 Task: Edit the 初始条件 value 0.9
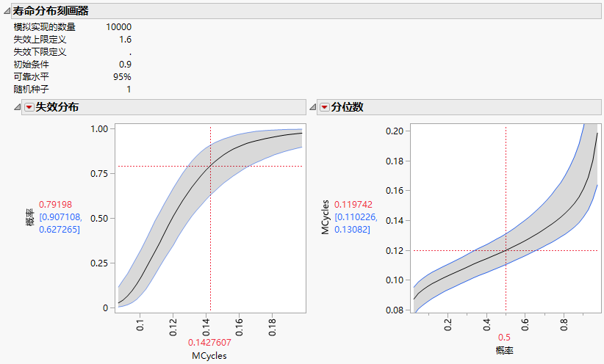(x=125, y=65)
